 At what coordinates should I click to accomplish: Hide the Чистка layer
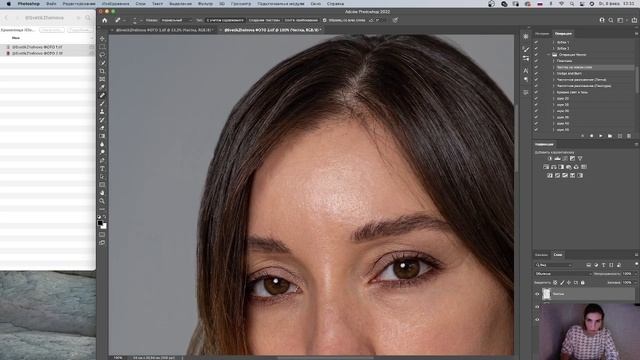pos(537,294)
